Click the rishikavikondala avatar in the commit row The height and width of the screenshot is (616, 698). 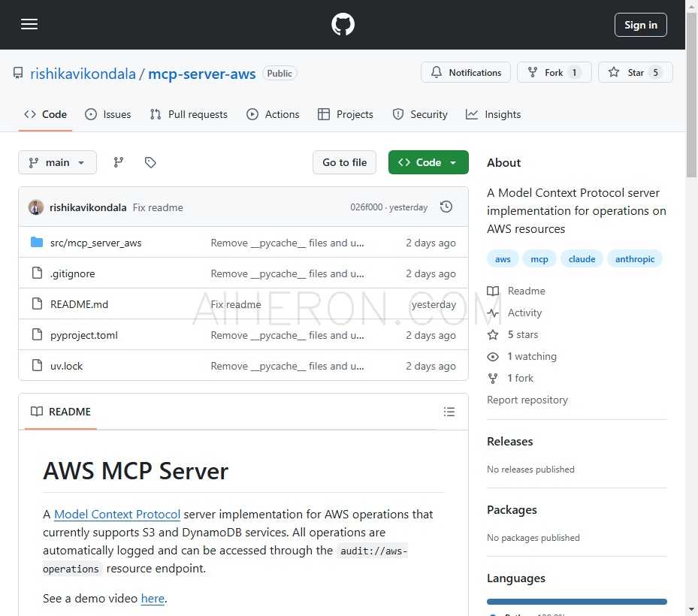pyautogui.click(x=36, y=207)
